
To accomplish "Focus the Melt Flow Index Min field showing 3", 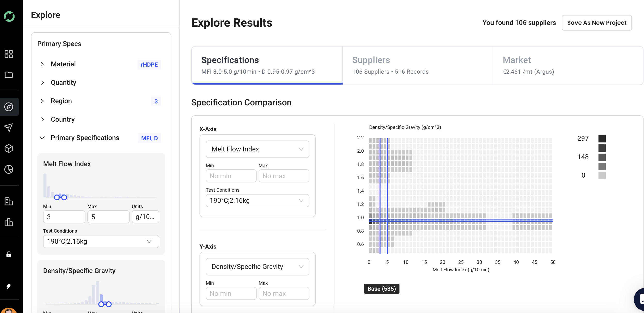I will (x=64, y=217).
